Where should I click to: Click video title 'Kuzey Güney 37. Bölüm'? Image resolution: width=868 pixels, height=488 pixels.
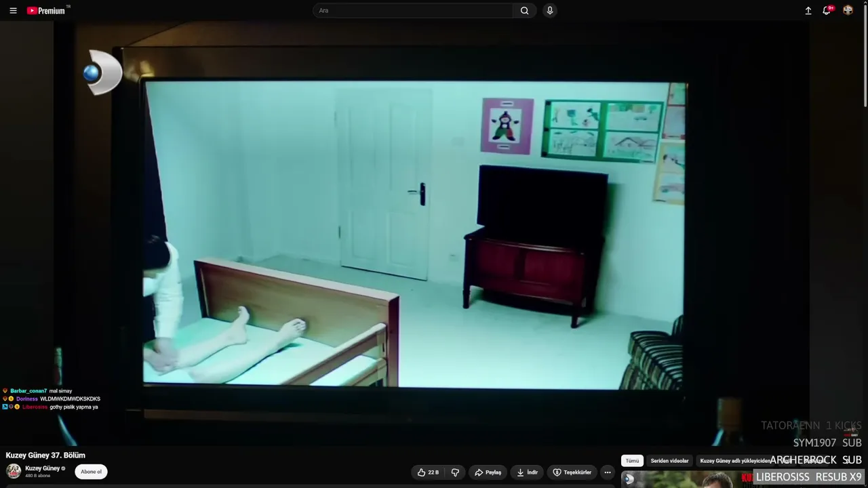[x=45, y=455]
